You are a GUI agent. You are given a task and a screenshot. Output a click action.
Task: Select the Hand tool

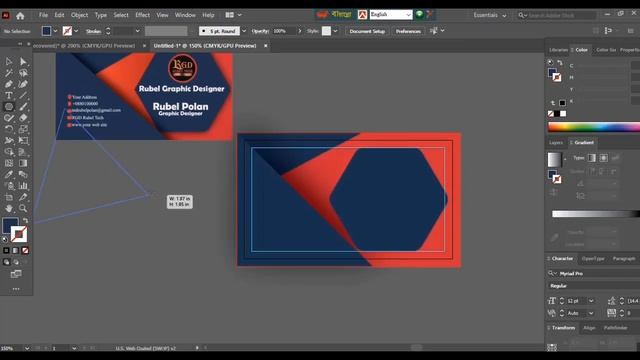(9, 209)
